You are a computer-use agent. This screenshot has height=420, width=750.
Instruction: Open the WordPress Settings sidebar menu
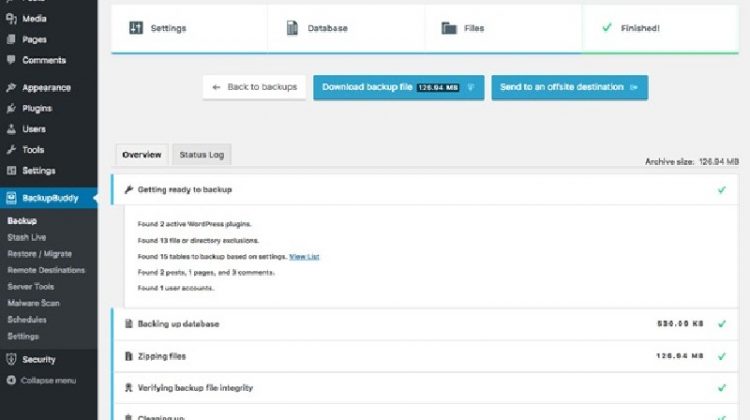point(39,171)
